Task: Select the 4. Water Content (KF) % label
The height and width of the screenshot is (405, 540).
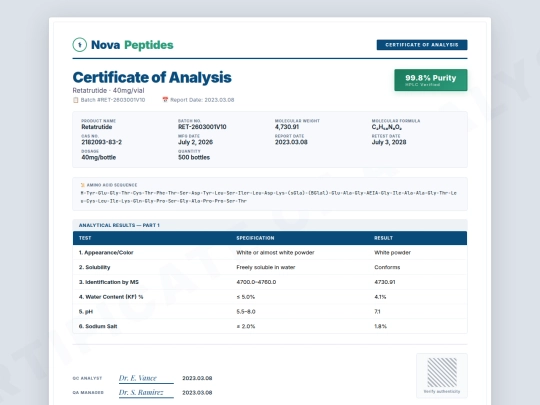Action: [111, 297]
